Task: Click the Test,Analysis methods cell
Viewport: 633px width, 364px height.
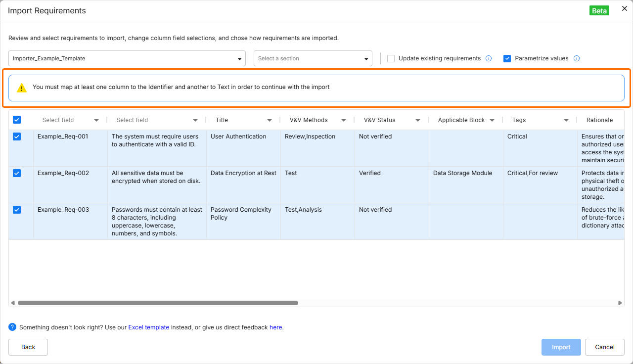Action: tap(317, 222)
